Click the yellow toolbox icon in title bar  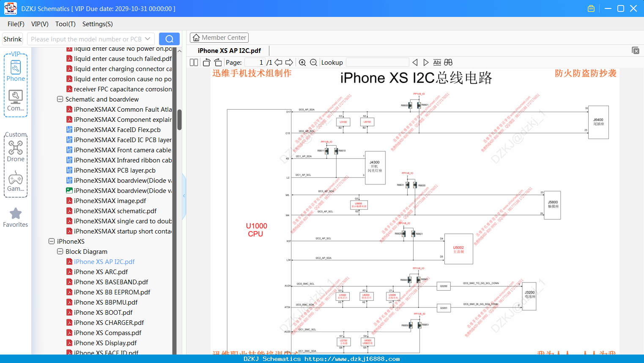click(591, 8)
